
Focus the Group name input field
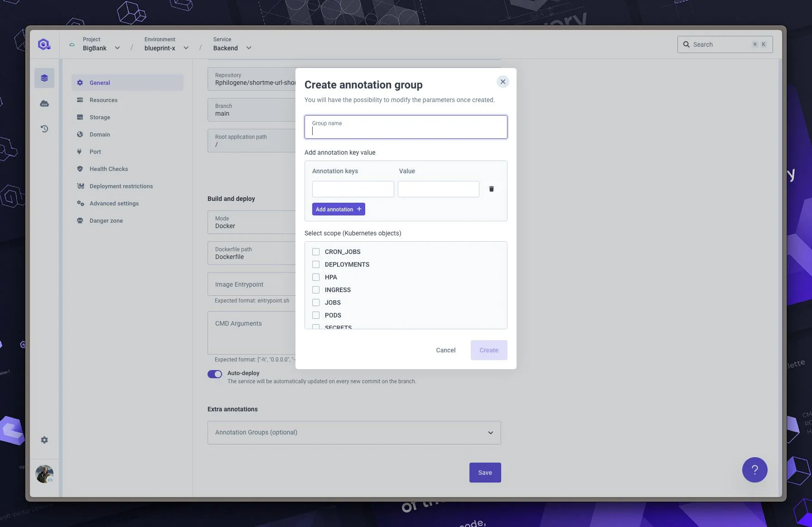(406, 127)
